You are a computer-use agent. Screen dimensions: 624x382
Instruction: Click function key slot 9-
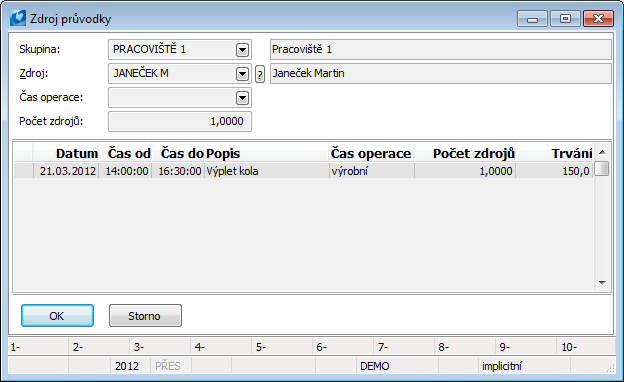point(526,347)
